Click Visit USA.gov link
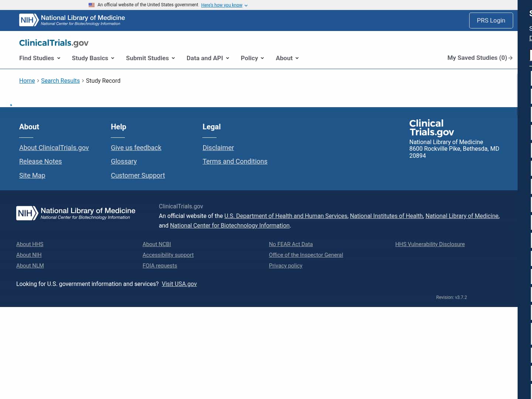 click(179, 284)
